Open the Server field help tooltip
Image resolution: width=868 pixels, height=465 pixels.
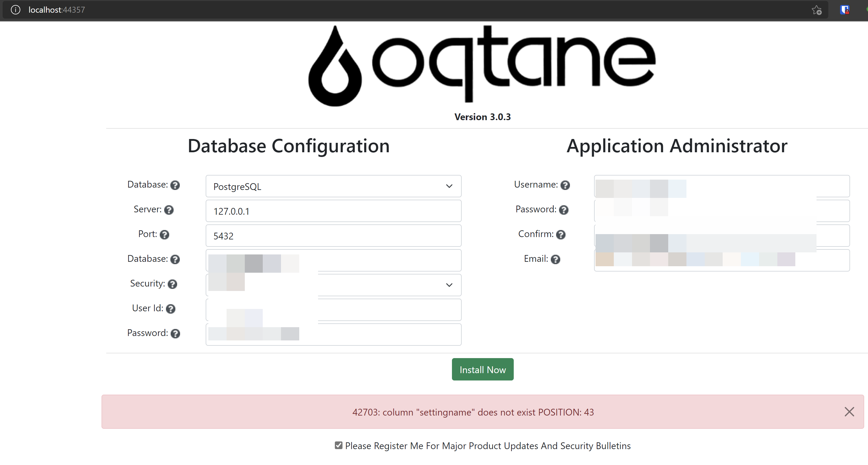[x=169, y=210]
